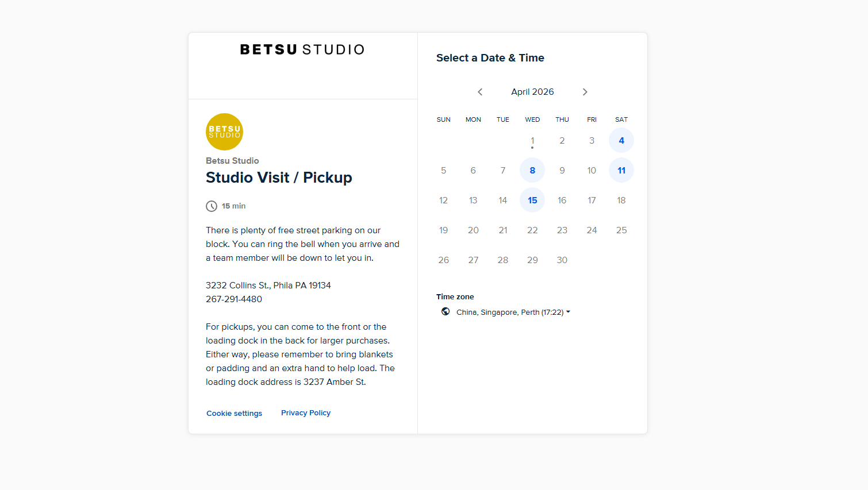The width and height of the screenshot is (868, 490).
Task: Click the globe icon beside time zone
Action: click(x=445, y=312)
